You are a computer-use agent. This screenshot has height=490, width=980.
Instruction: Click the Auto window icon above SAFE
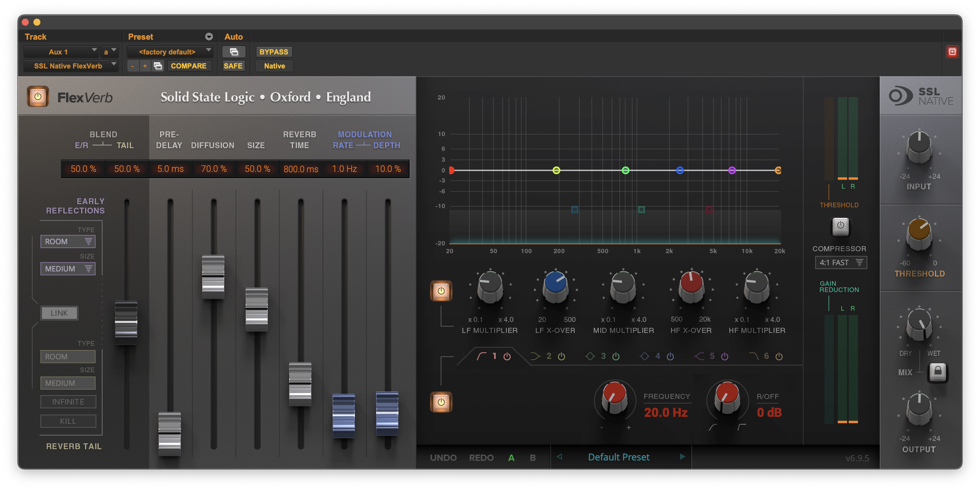(x=233, y=51)
